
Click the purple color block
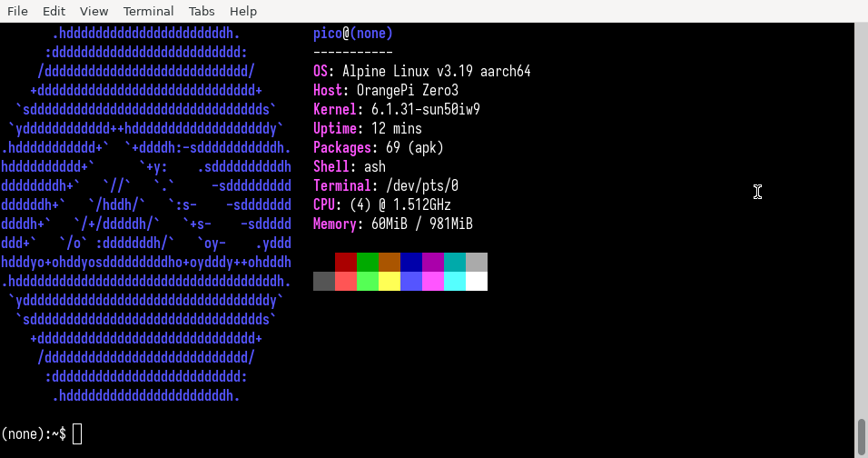click(x=433, y=262)
